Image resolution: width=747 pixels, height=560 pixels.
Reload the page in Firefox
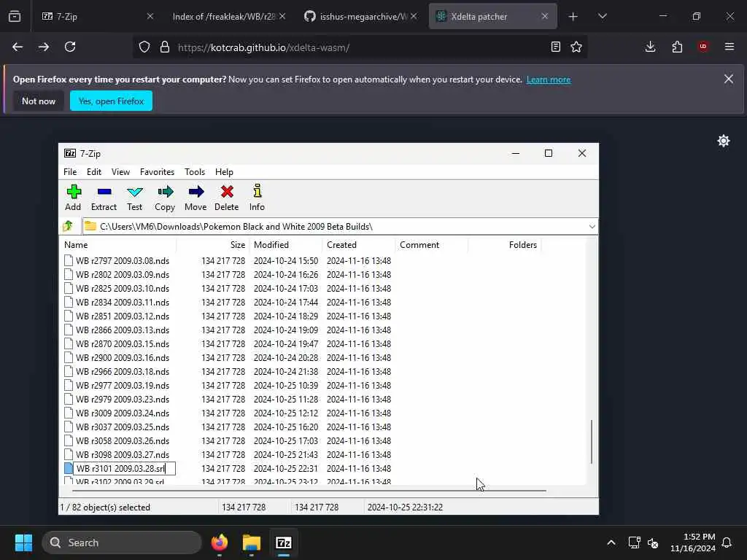pyautogui.click(x=70, y=47)
